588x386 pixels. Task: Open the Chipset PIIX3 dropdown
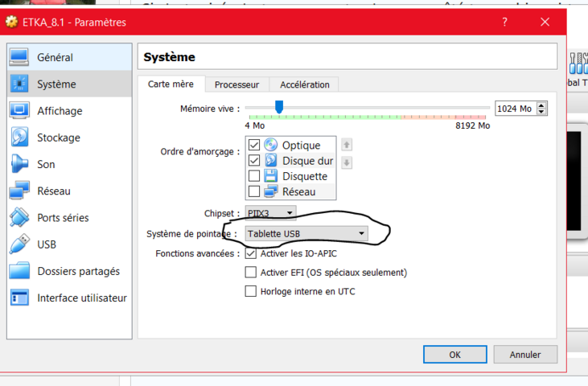click(x=271, y=213)
